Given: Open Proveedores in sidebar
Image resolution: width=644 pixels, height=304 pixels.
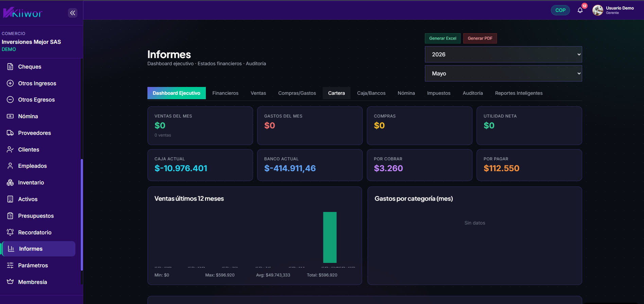Looking at the screenshot, I should coord(38,133).
